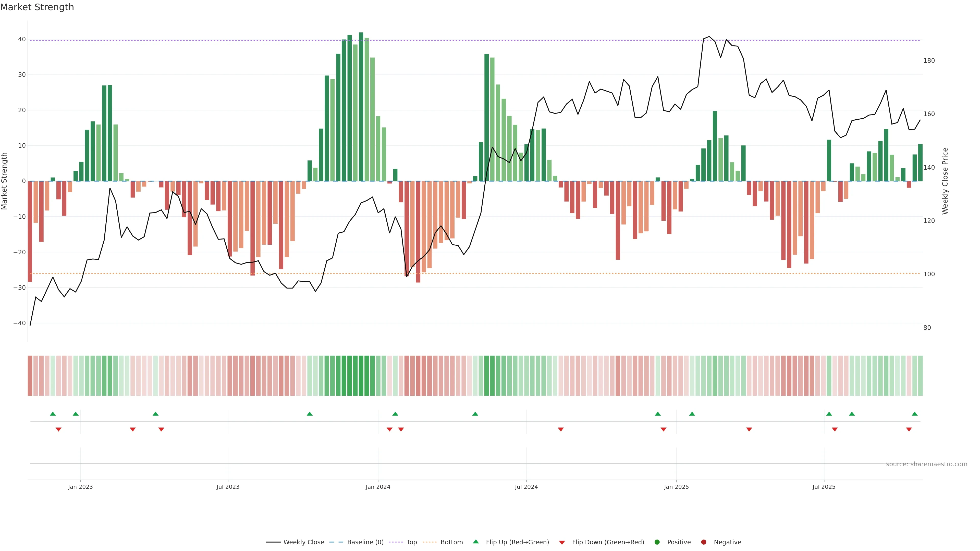The image size is (980, 551).
Task: Click the purple dotted Top legend swatch
Action: (396, 542)
